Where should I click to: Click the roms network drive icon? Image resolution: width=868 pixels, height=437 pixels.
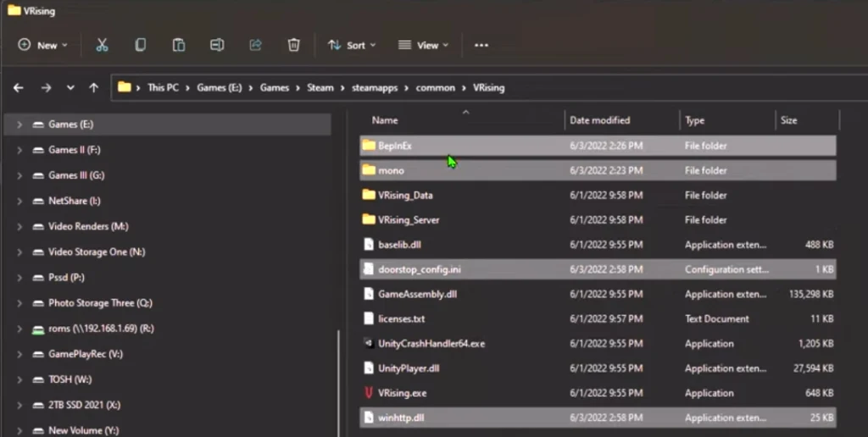[38, 329]
